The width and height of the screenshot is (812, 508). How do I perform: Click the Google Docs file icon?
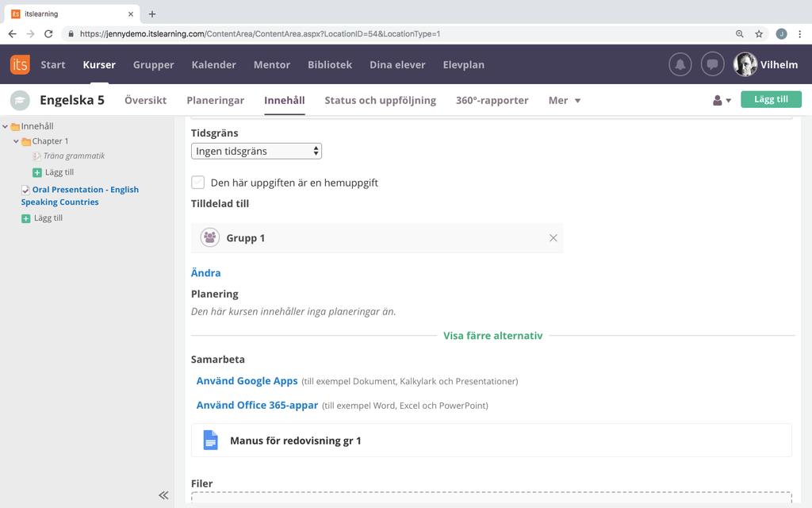coord(210,441)
